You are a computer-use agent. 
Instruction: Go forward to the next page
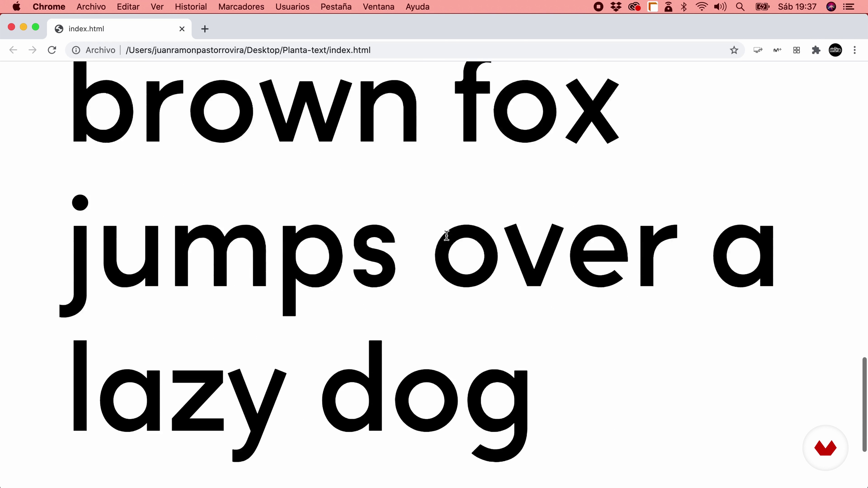point(32,50)
